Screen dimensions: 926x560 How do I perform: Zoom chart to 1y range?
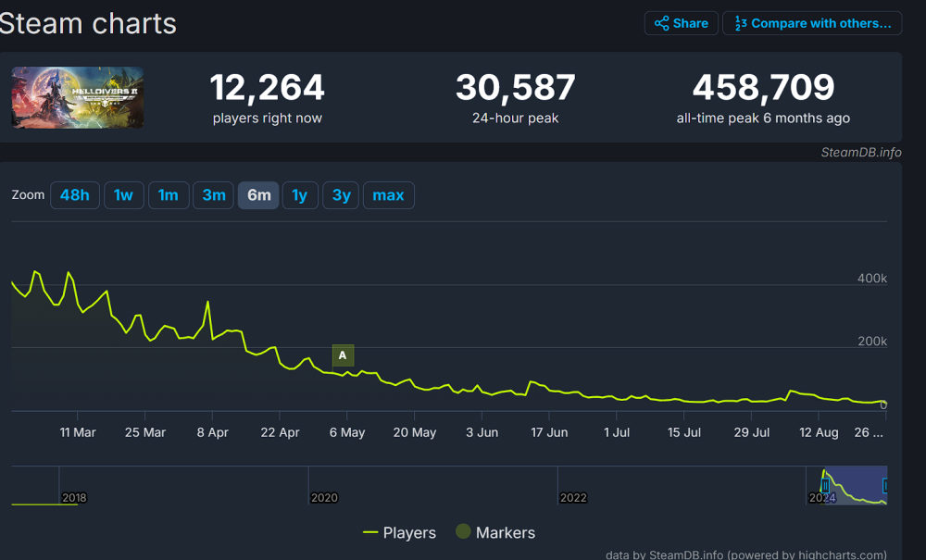[x=300, y=195]
